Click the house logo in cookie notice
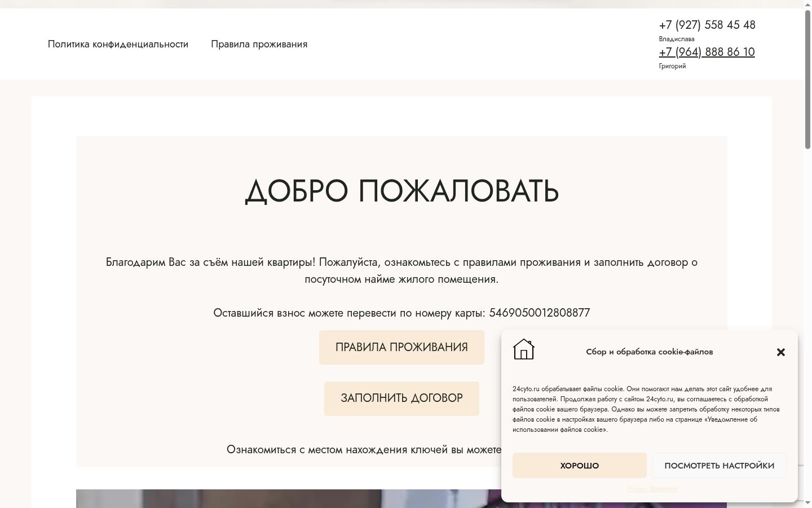The width and height of the screenshot is (812, 508). [523, 349]
